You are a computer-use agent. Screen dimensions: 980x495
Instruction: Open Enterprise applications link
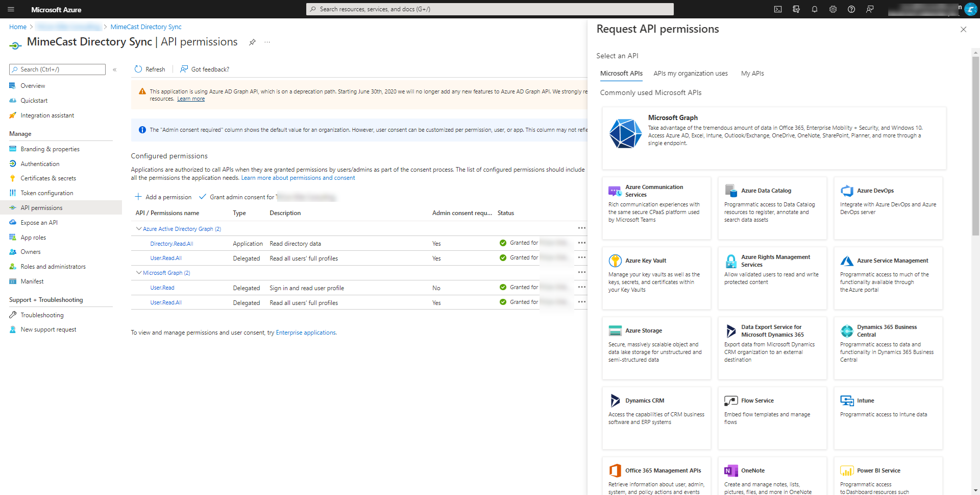pyautogui.click(x=306, y=333)
